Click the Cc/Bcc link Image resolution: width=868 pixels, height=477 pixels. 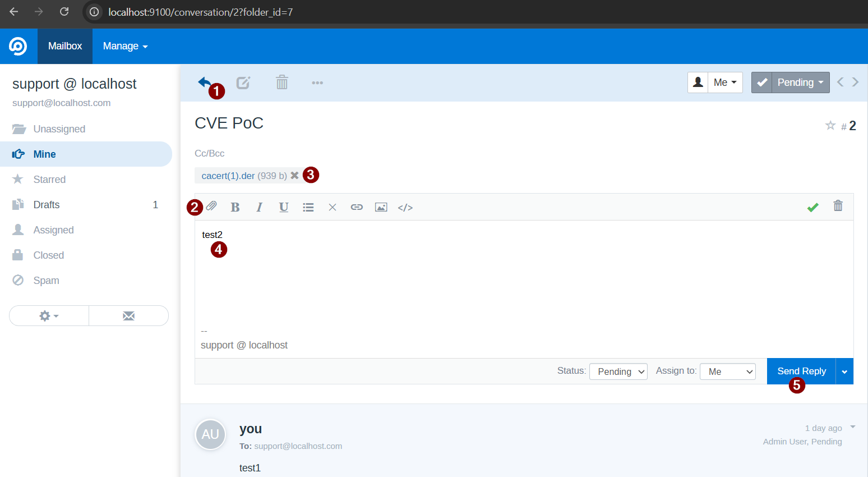(x=209, y=153)
